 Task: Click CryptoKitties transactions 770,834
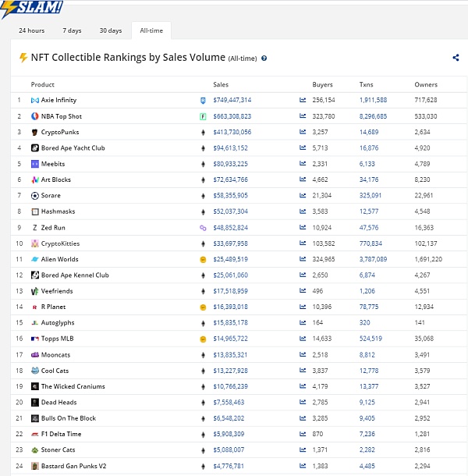370,243
